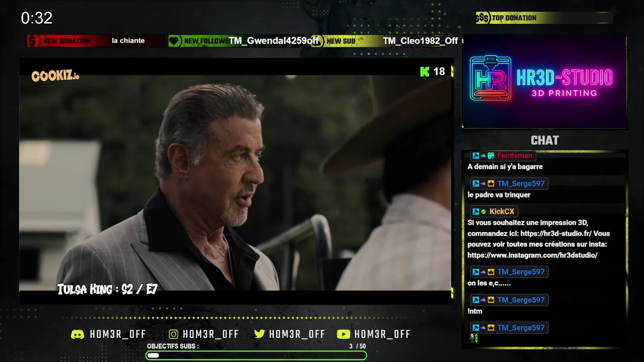Viewport: 644px width, 362px height.
Task: Click the 'la chiante' donation name
Action: click(128, 41)
